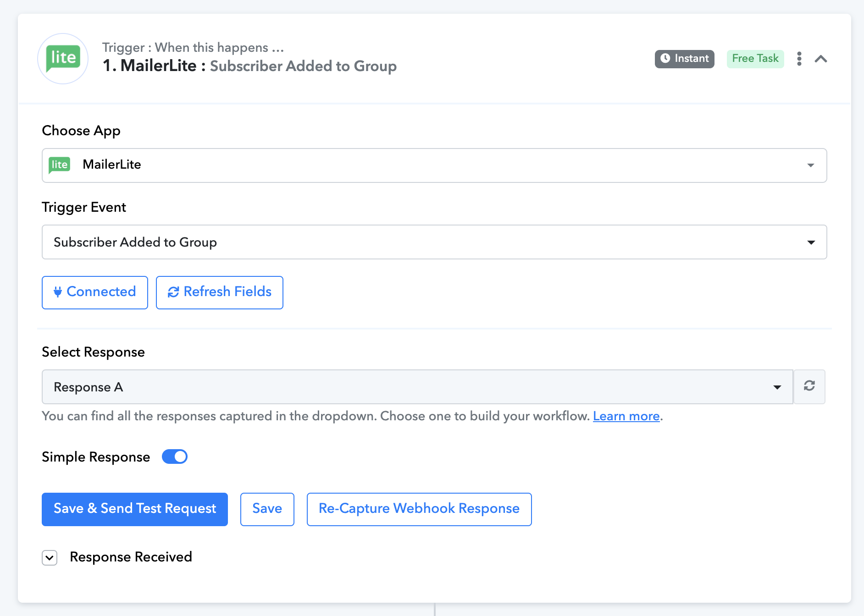The image size is (864, 616).
Task: Open the Learn more link
Action: pyautogui.click(x=626, y=416)
